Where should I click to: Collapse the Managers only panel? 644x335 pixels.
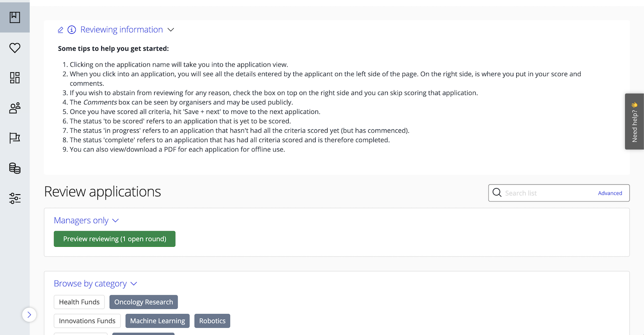click(115, 221)
